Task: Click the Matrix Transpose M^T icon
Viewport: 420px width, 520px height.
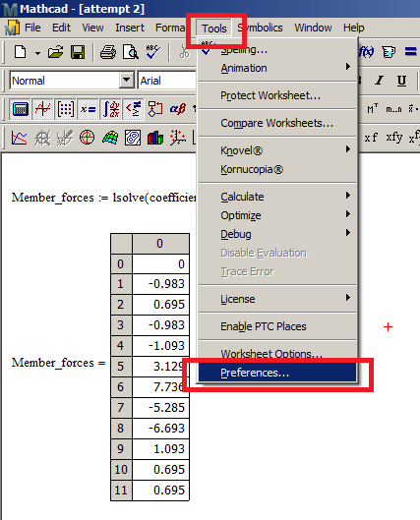Action: click(x=372, y=109)
